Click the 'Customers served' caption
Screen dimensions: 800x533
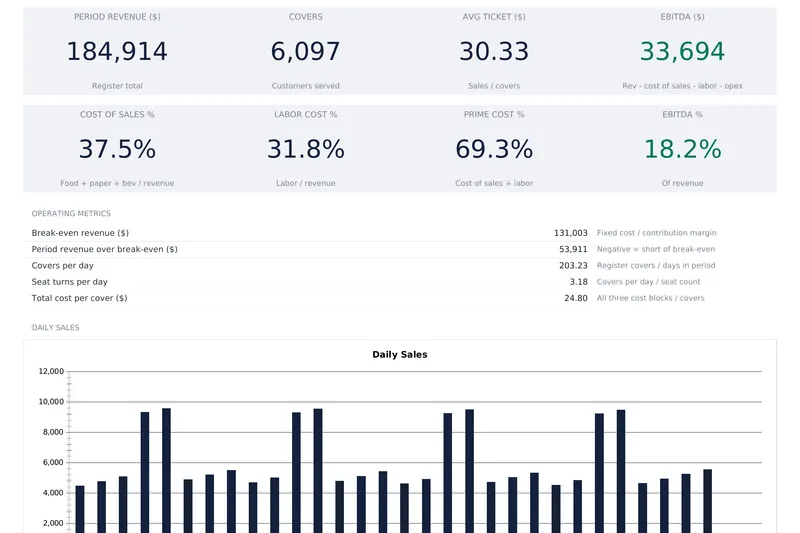click(x=305, y=86)
